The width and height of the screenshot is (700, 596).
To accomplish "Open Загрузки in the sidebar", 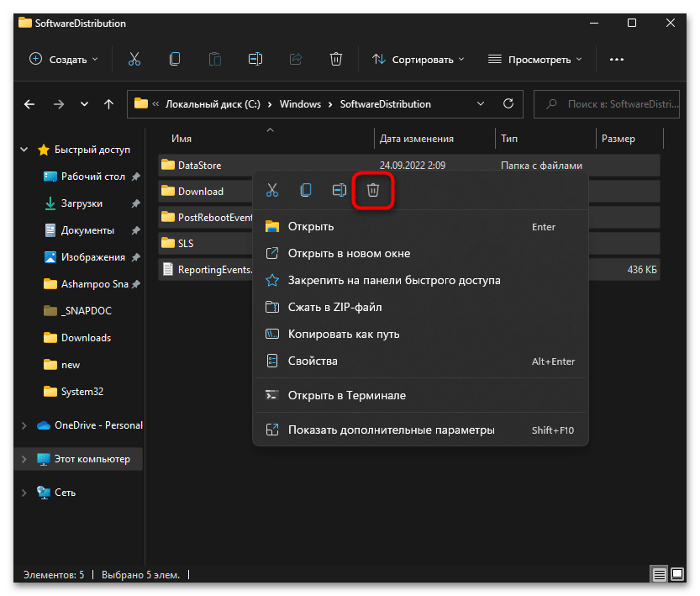I will tap(82, 203).
